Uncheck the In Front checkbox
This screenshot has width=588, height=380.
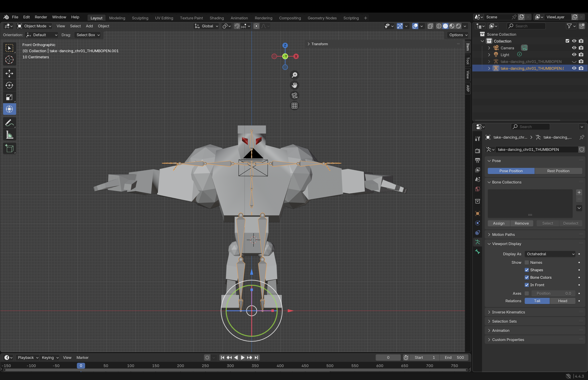click(x=527, y=285)
